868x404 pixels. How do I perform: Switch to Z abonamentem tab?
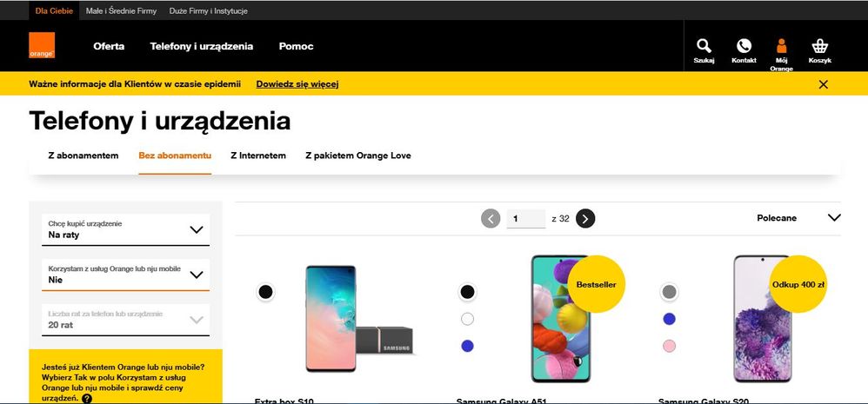(x=83, y=156)
